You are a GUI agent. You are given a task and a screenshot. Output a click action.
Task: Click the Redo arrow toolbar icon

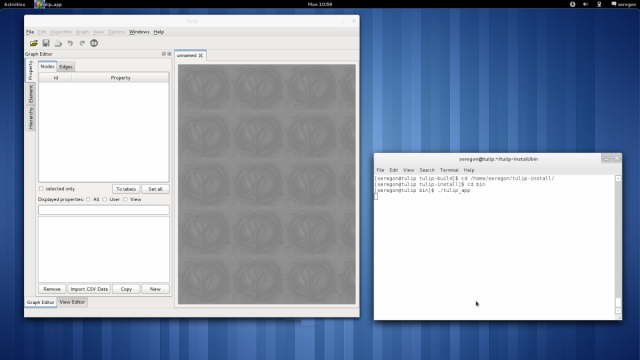82,43
